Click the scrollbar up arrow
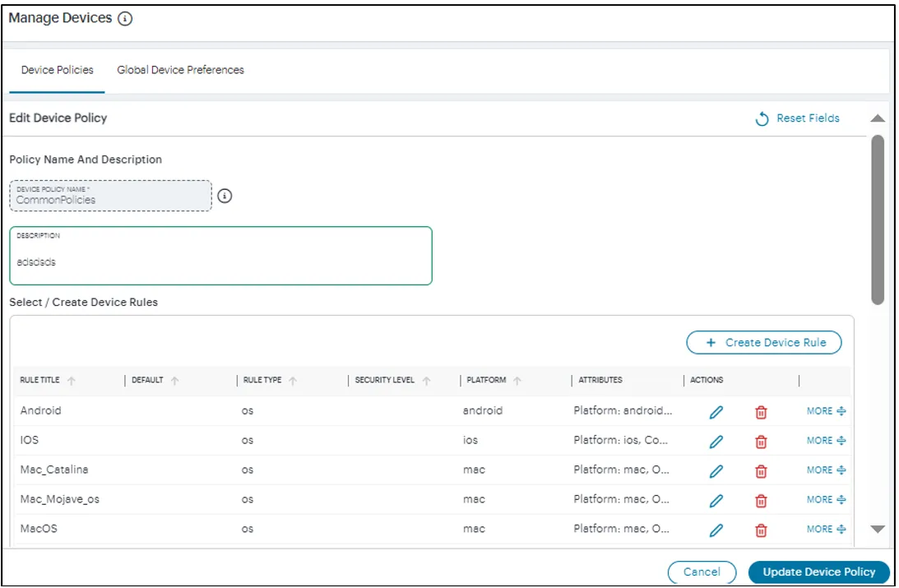 tap(878, 118)
